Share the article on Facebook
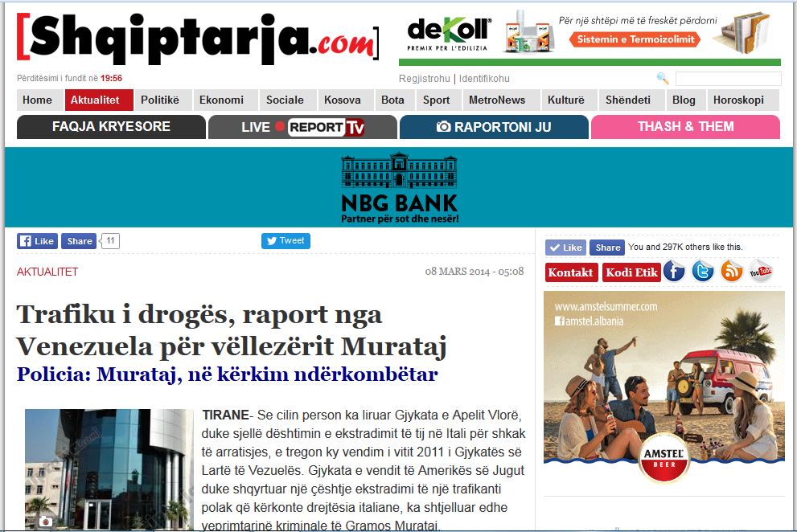 coord(79,241)
